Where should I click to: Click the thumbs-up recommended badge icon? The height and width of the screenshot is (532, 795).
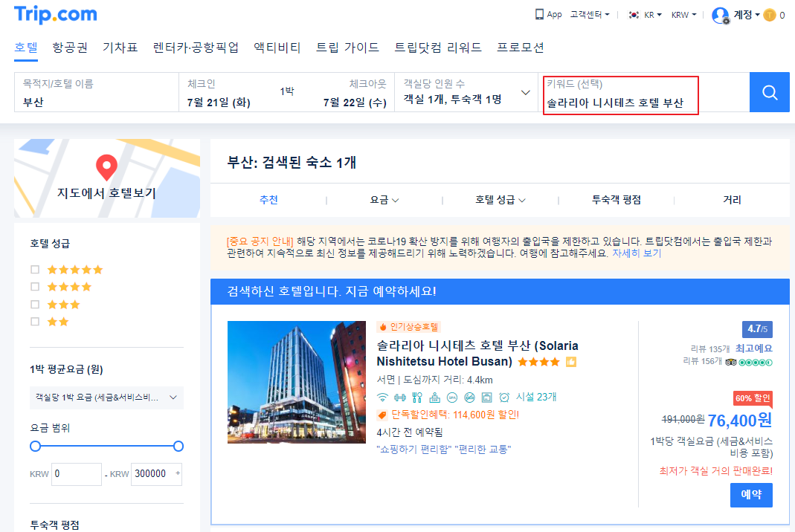pos(571,362)
